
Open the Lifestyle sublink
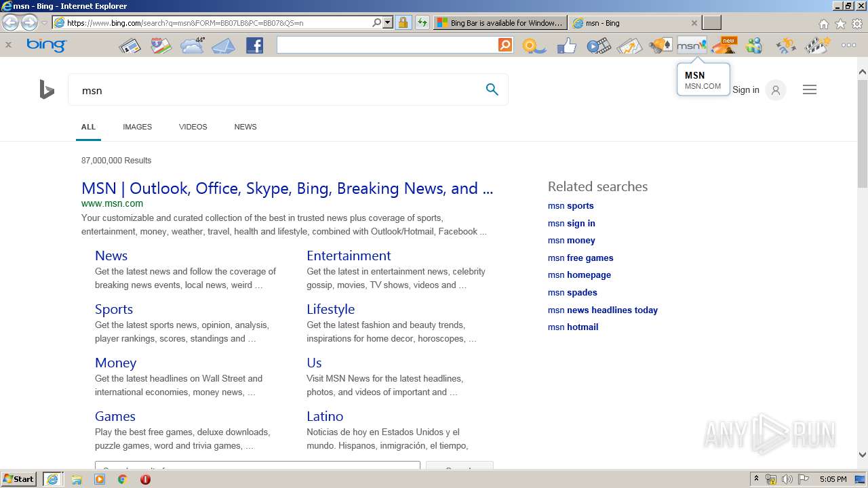(330, 309)
